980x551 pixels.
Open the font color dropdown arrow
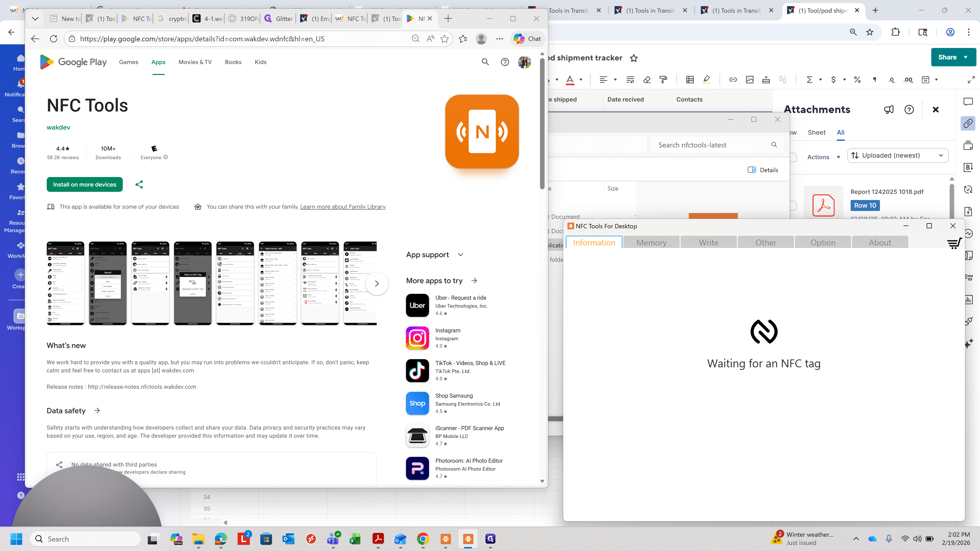[x=581, y=80]
